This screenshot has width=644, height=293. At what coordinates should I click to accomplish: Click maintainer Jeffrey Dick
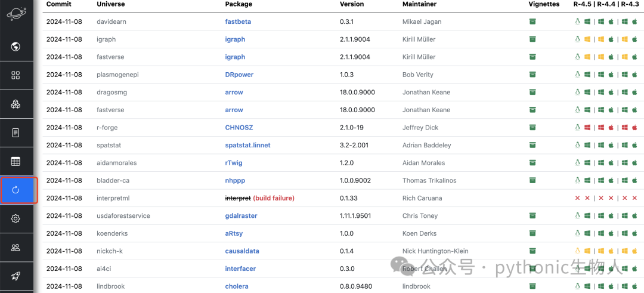420,127
